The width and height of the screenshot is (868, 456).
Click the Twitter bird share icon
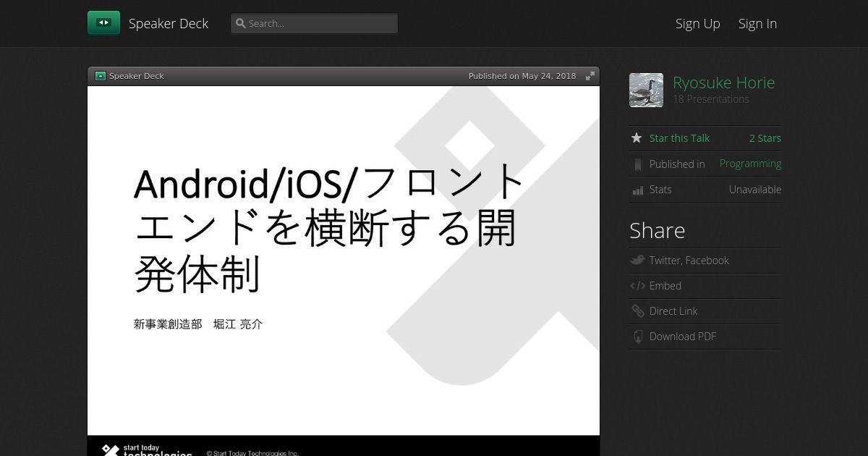pos(637,261)
